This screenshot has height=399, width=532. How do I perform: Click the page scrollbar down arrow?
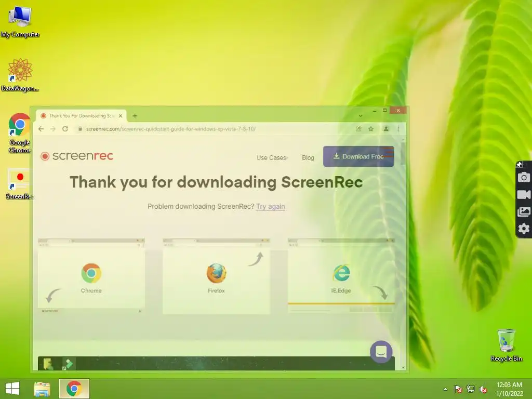tap(403, 367)
